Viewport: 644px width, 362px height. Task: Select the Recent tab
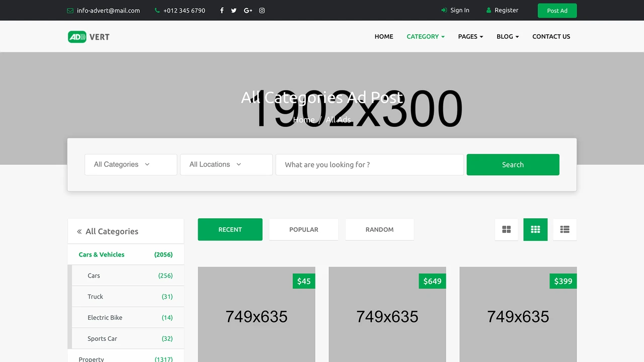tap(230, 229)
